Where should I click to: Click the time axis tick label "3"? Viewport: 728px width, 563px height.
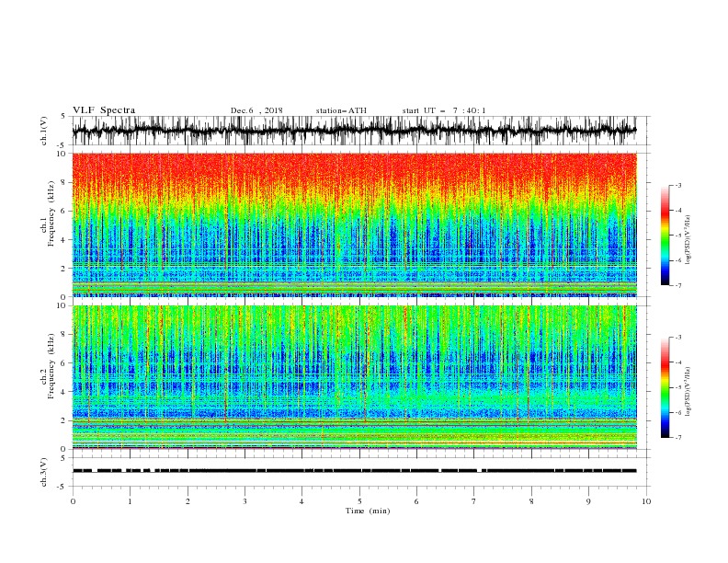tap(245, 501)
